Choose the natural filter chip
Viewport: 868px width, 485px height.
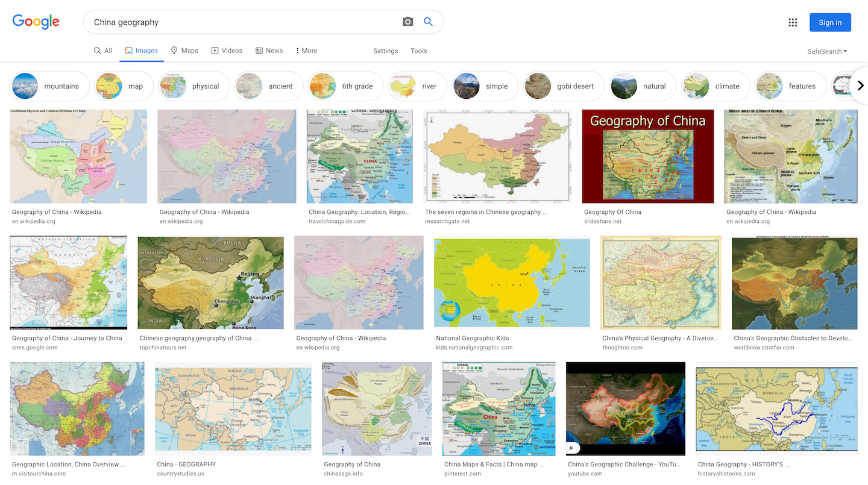(643, 86)
